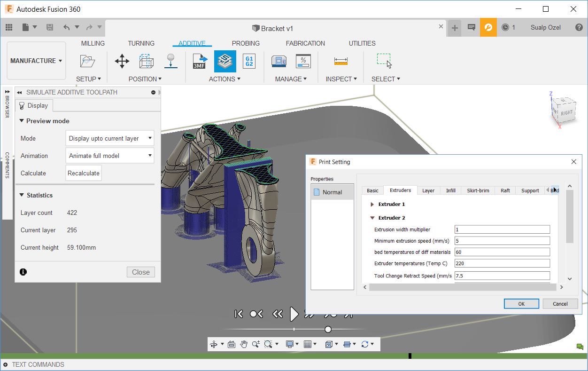Expand the Extruder 1 section
Image resolution: width=588 pixels, height=371 pixels.
372,205
